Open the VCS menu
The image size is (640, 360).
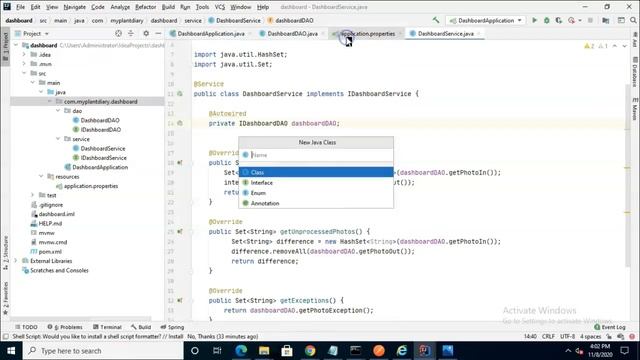220,7
